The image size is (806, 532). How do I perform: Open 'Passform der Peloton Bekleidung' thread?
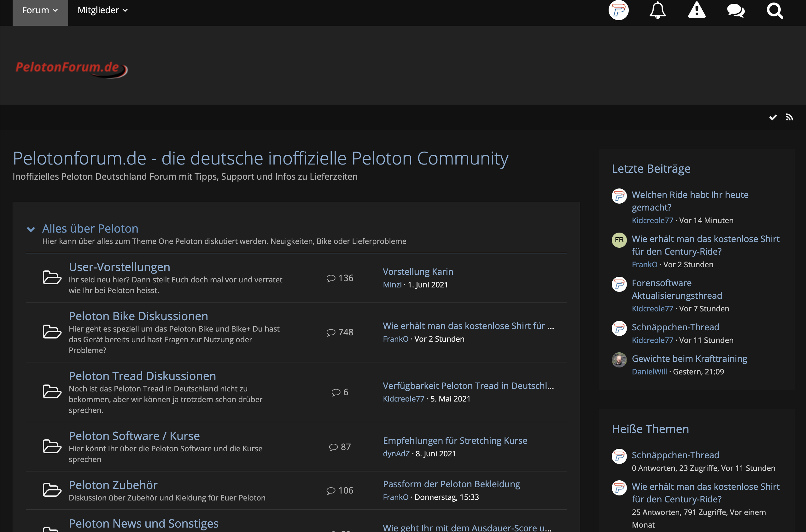(451, 484)
